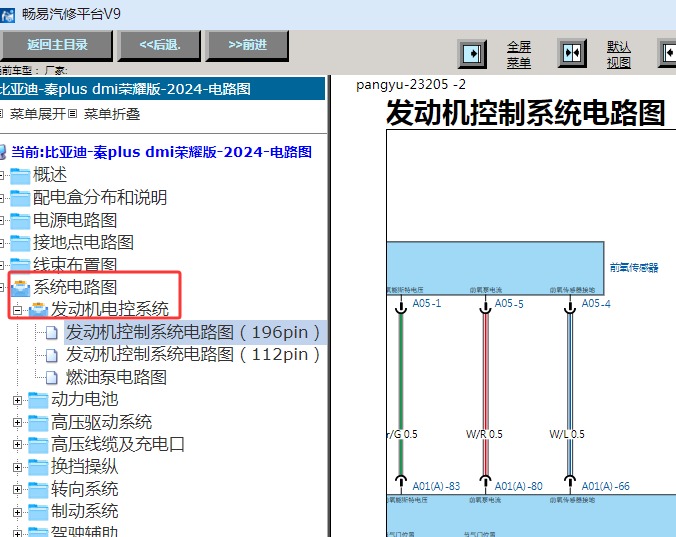Click wire label W/R 0.5
Viewport: 676px width, 537px height.
484,434
